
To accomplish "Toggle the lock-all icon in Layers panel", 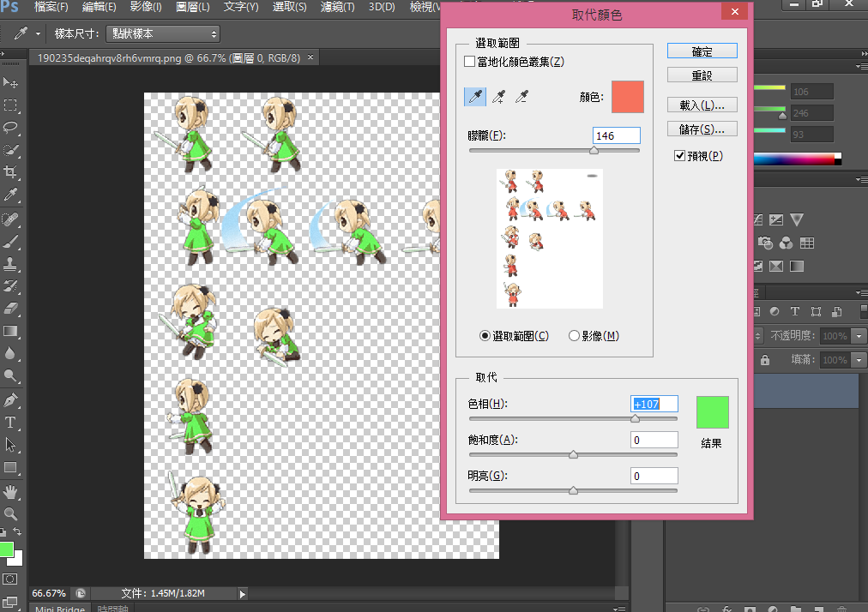I will (x=765, y=360).
